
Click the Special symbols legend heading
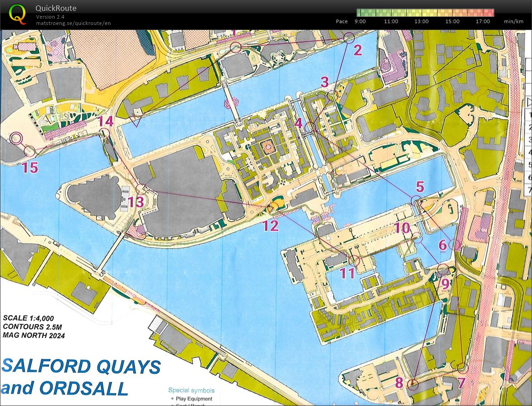point(191,391)
